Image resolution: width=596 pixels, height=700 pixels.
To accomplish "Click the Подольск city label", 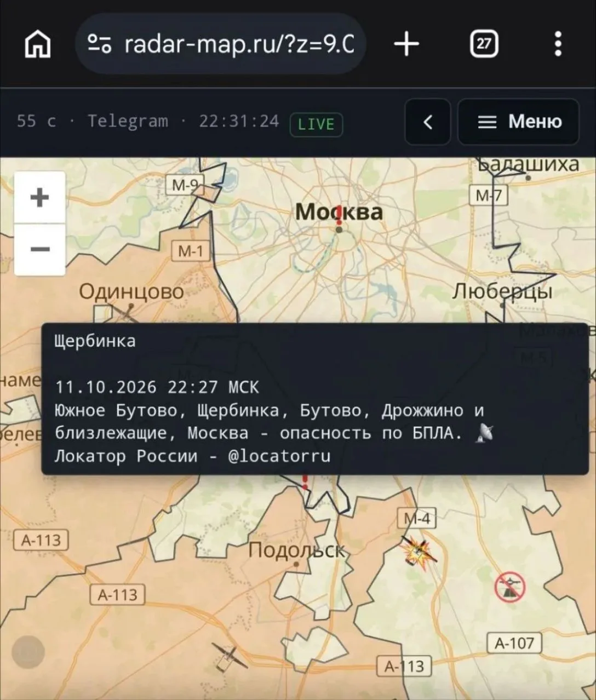I will click(296, 550).
